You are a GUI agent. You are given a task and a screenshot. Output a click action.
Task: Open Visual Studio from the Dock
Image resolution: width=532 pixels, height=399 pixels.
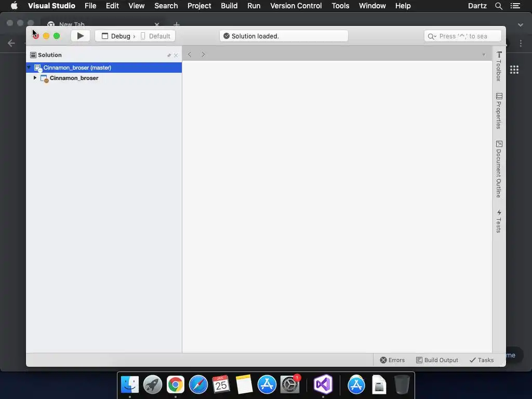323,385
